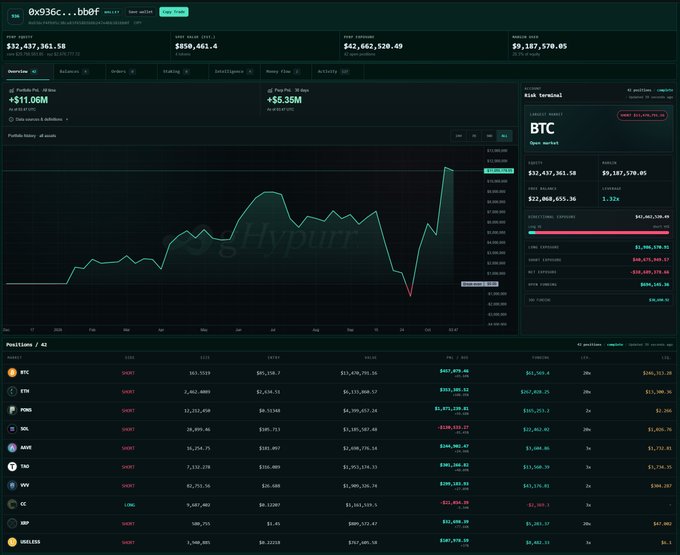Image resolution: width=680 pixels, height=555 pixels.
Task: Click the Margin Used value $9,187,570.05 at top
Action: coord(539,46)
